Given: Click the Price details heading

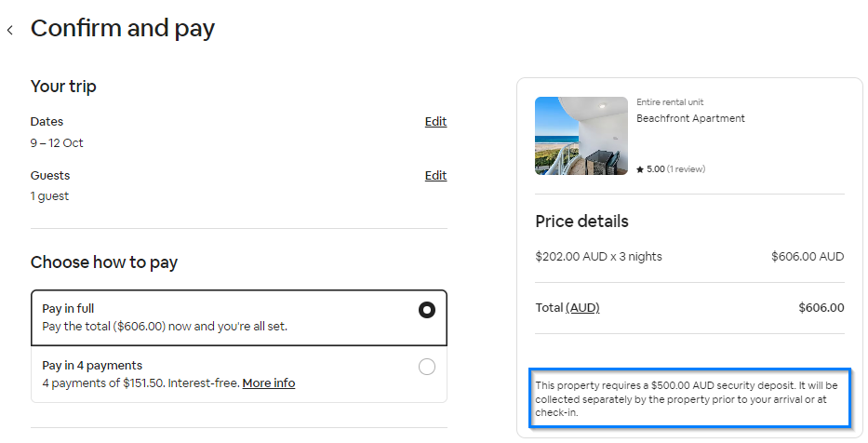Looking at the screenshot, I should pos(581,221).
